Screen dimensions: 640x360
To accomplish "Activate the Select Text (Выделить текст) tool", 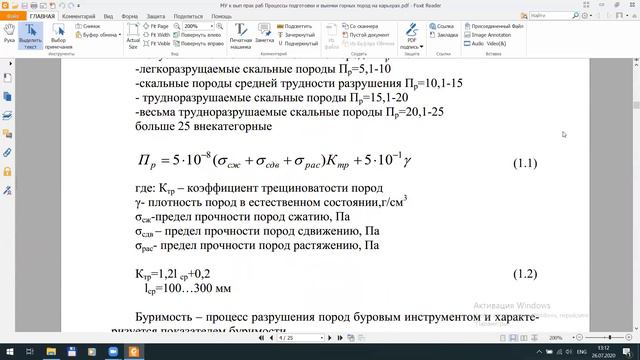I will 30,36.
